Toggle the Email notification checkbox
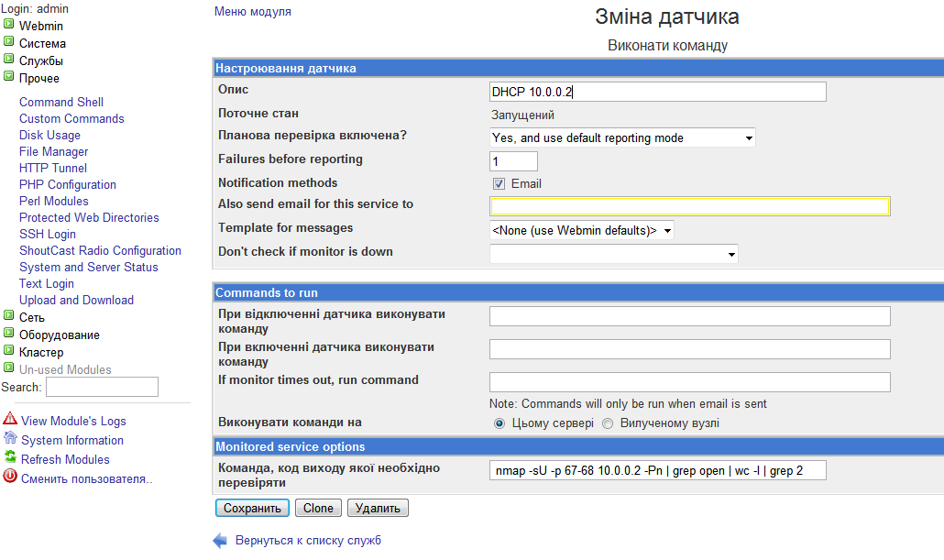This screenshot has height=560, width=944. point(499,183)
